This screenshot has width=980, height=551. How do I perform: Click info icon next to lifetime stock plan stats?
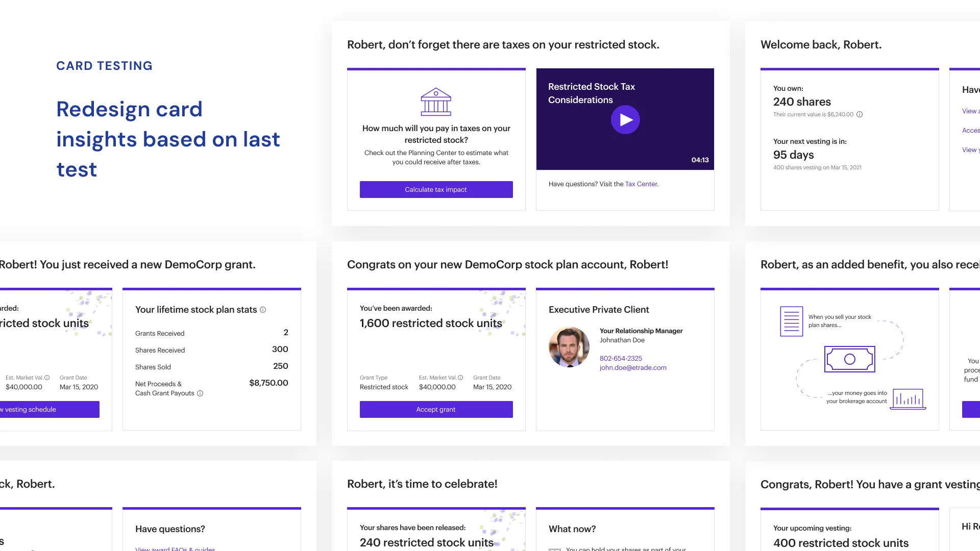point(263,310)
